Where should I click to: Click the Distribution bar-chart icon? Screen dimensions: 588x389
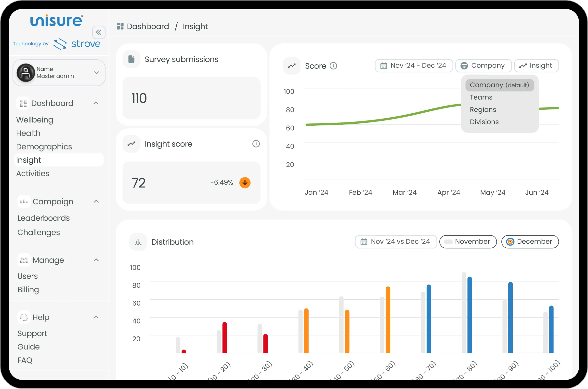point(138,242)
